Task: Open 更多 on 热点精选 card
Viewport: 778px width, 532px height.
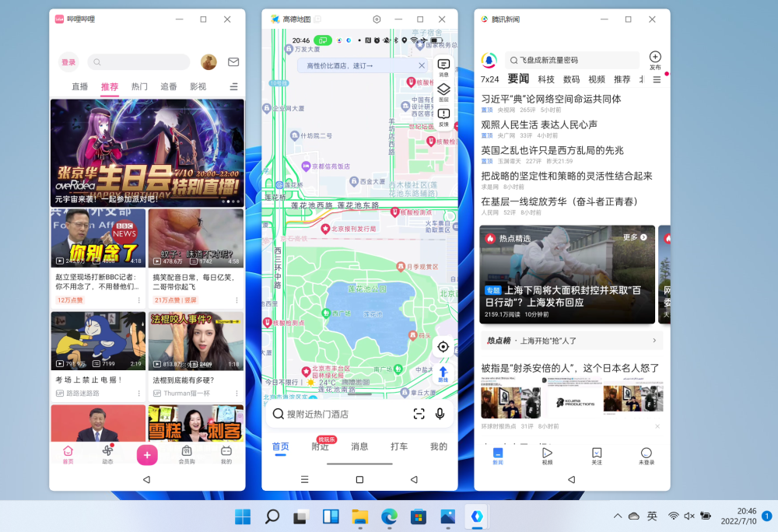Action: click(x=635, y=237)
